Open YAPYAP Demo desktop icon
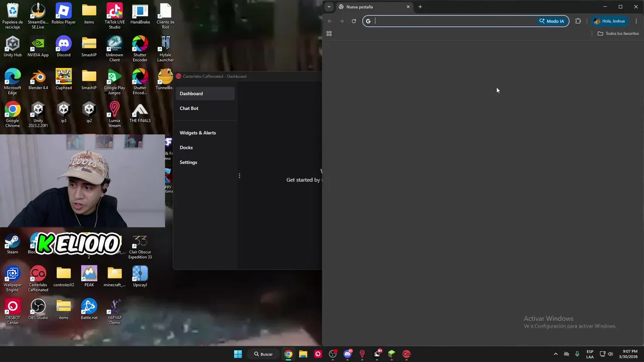The image size is (644, 362). click(x=114, y=312)
